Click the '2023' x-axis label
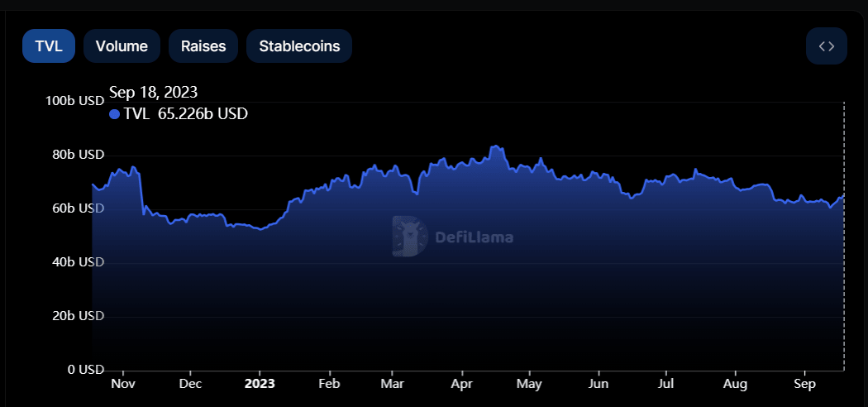The image size is (868, 407). (x=260, y=384)
